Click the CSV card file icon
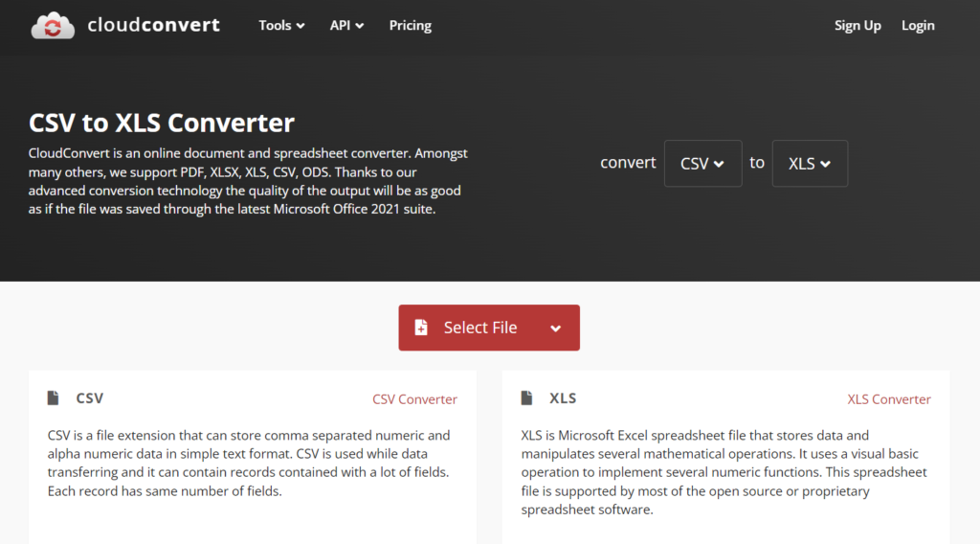 click(x=54, y=397)
